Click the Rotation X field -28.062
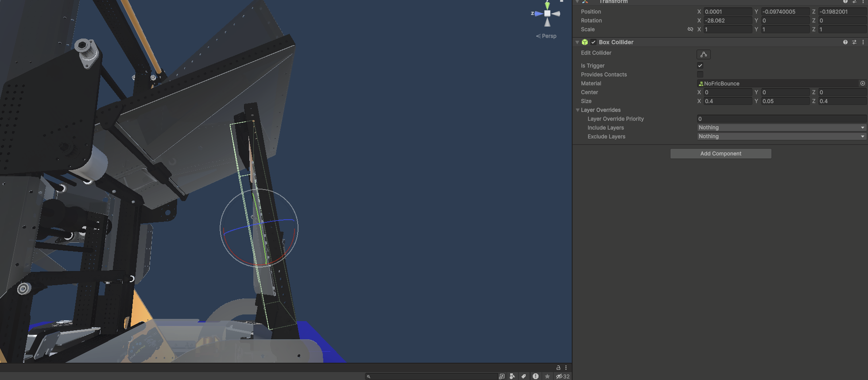This screenshot has width=868, height=380. tap(728, 20)
